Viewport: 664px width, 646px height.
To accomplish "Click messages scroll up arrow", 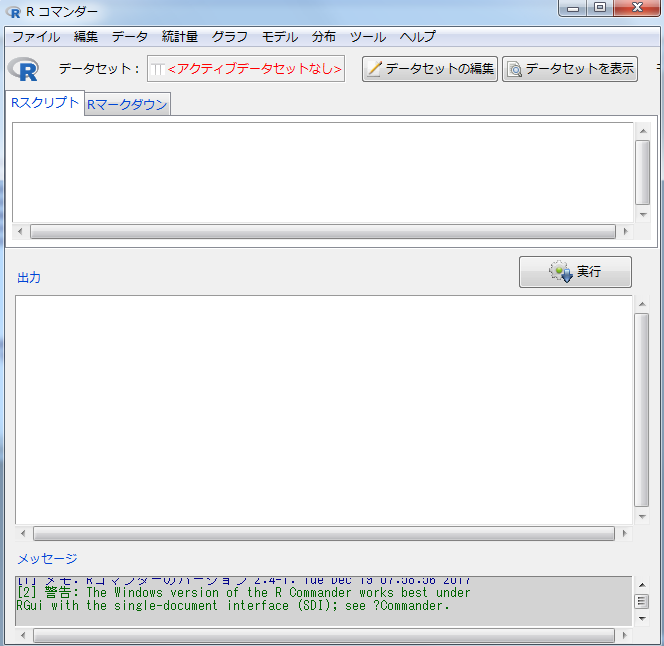I will pyautogui.click(x=642, y=585).
